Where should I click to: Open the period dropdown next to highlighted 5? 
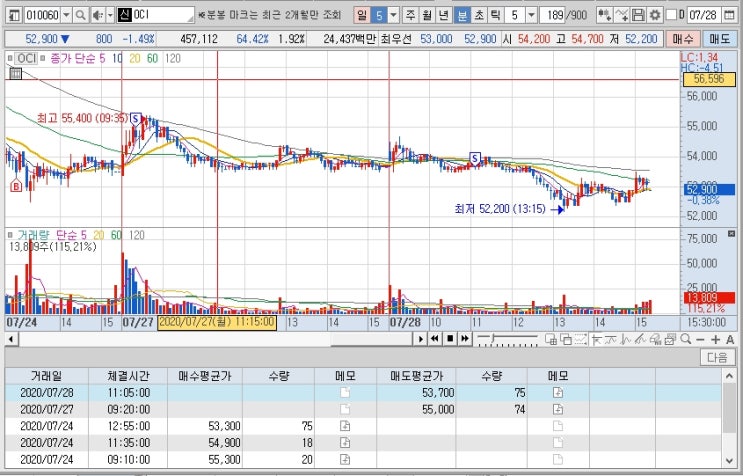[393, 15]
